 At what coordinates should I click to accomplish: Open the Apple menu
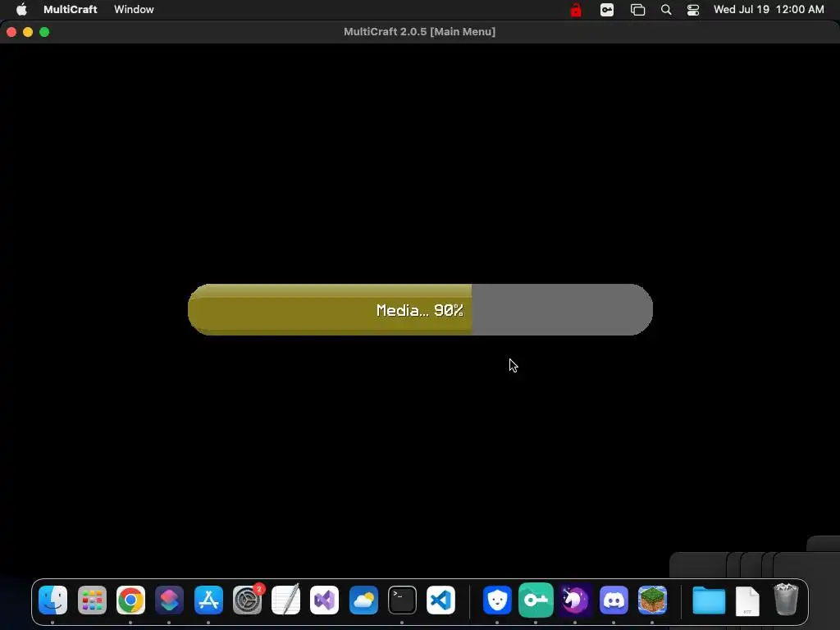click(21, 10)
